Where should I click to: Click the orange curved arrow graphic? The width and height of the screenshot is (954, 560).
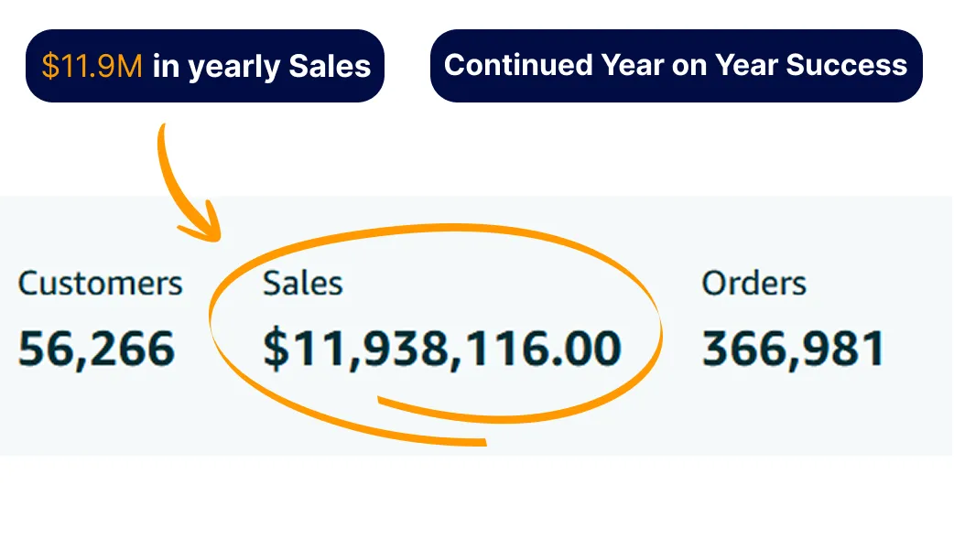pyautogui.click(x=189, y=183)
